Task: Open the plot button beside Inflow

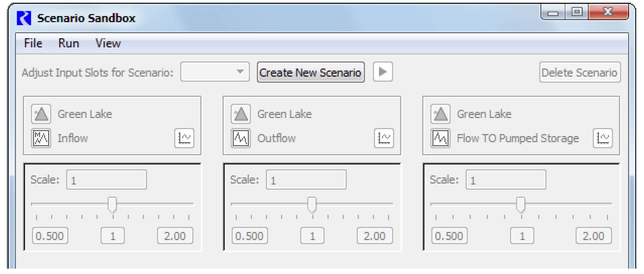Action: point(184,138)
